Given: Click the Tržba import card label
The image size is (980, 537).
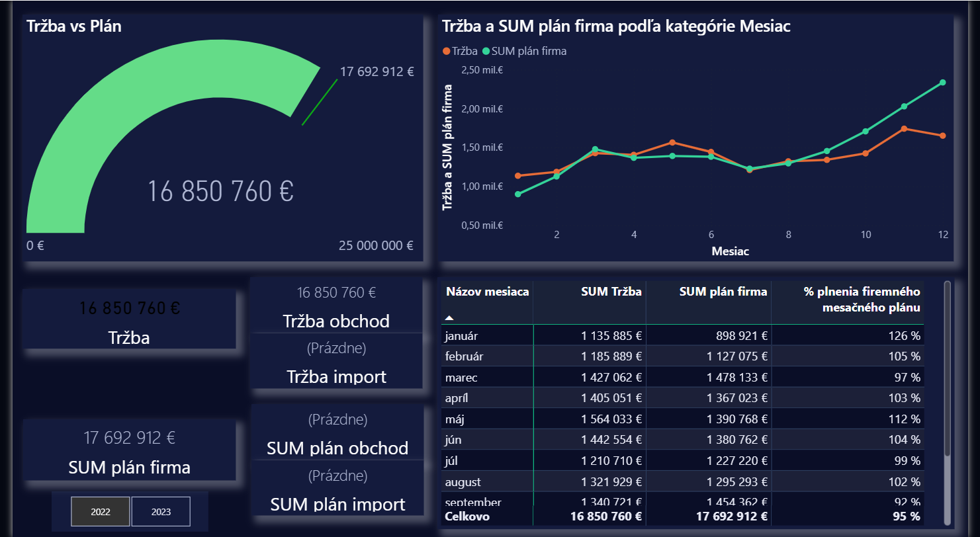Looking at the screenshot, I should point(336,377).
